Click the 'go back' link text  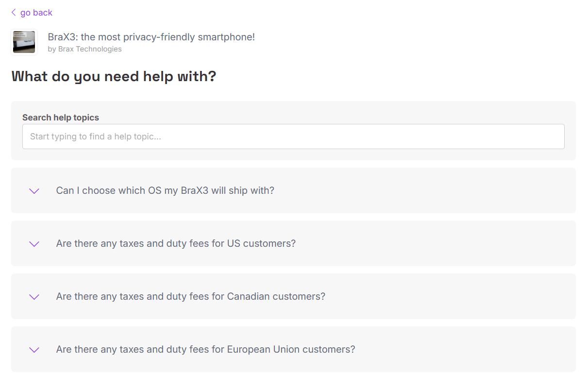pyautogui.click(x=36, y=13)
